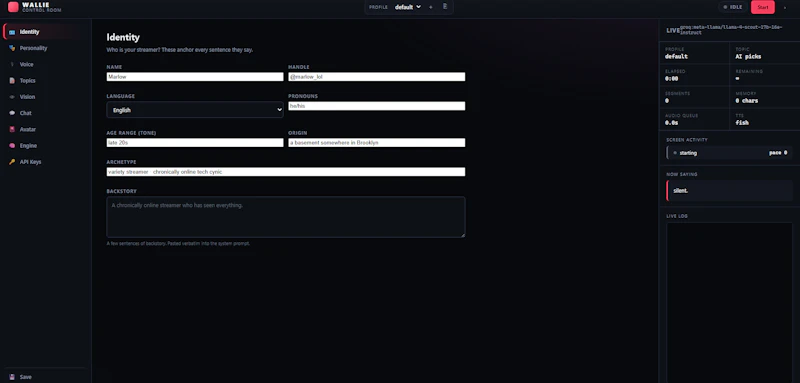The width and height of the screenshot is (800, 383).
Task: Click the '0 chars' memory value
Action: coord(746,101)
